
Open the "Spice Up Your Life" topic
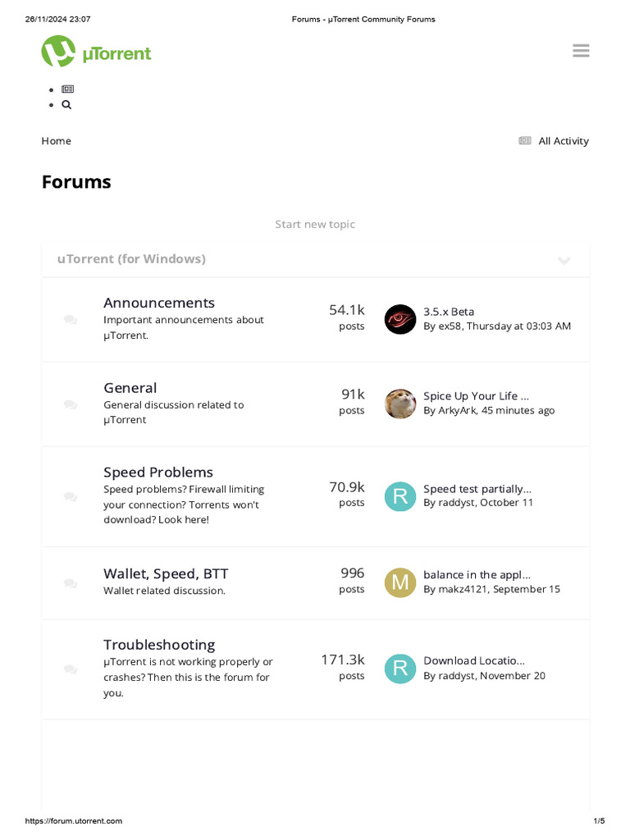(x=476, y=396)
